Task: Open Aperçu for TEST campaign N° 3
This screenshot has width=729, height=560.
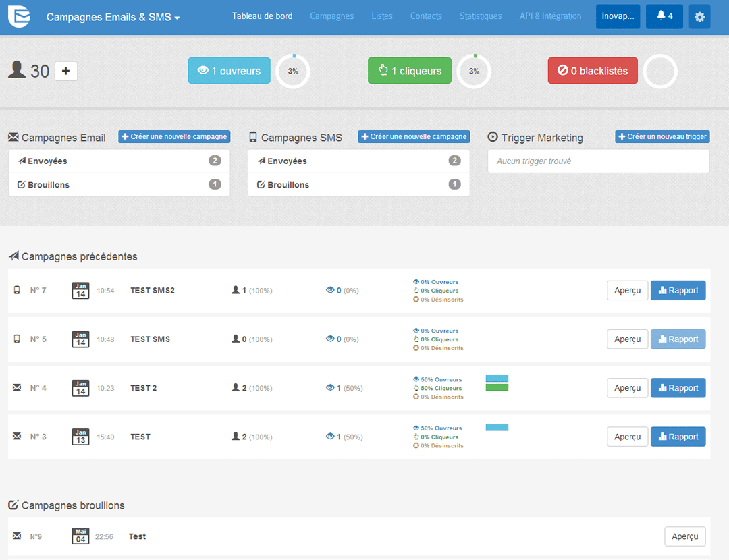Action: 627,437
